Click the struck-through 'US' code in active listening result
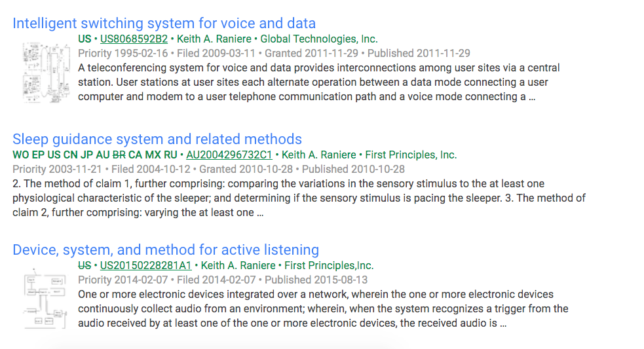Image resolution: width=644 pixels, height=349 pixels. 85,266
